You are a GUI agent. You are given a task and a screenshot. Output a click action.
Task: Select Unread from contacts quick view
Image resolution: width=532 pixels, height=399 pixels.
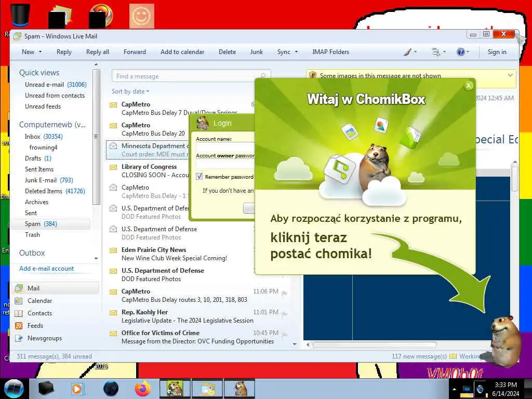pyautogui.click(x=55, y=96)
